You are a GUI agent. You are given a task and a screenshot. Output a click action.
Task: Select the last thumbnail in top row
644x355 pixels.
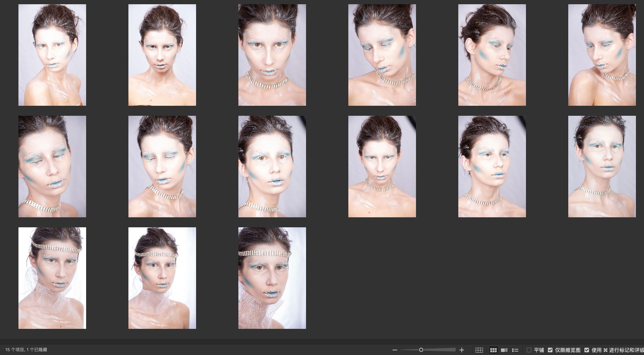[602, 55]
